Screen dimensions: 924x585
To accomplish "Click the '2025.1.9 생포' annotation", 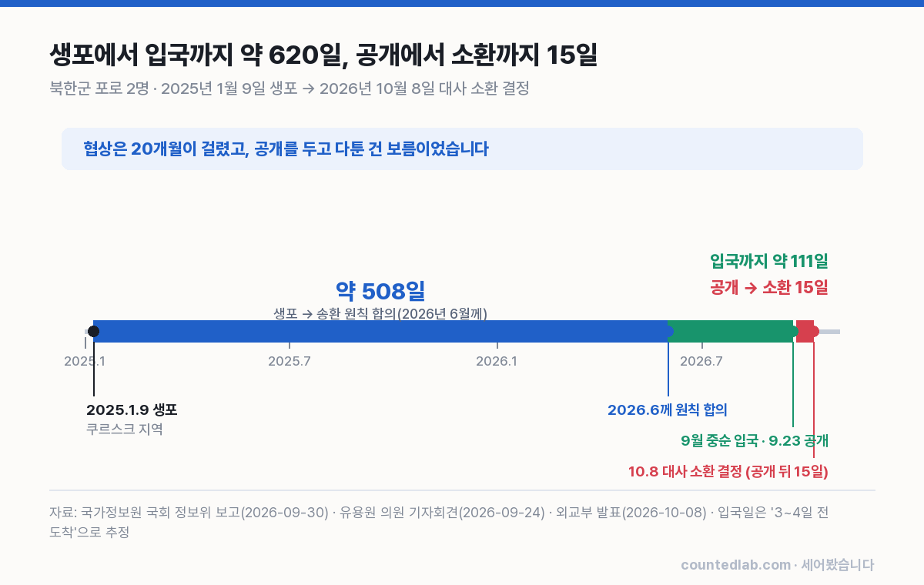I will (132, 409).
